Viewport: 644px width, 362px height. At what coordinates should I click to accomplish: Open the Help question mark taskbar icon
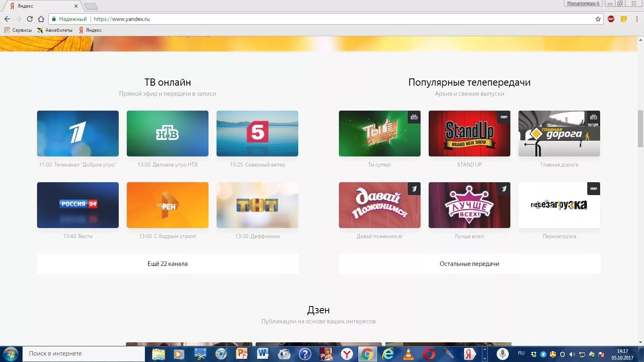pos(305,354)
